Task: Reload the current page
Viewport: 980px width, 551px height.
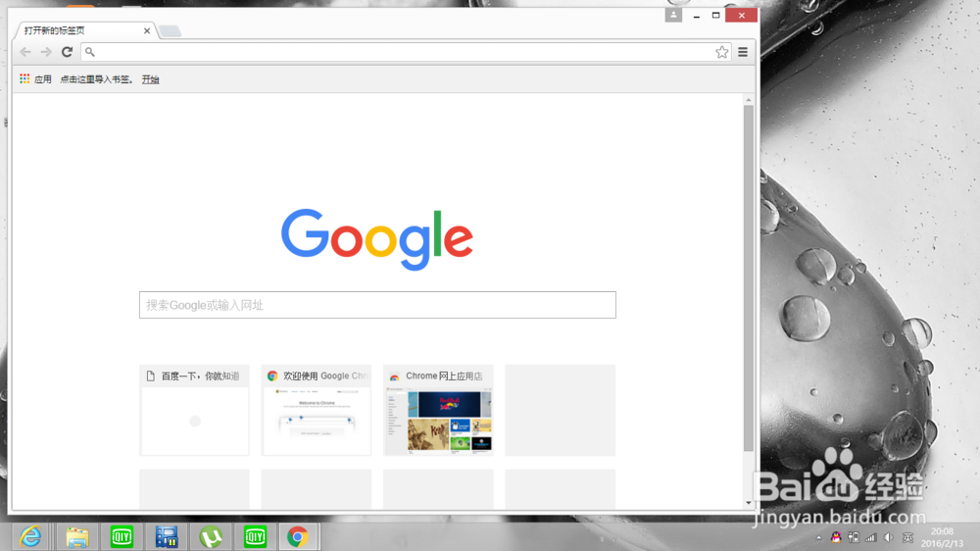Action: (x=67, y=52)
